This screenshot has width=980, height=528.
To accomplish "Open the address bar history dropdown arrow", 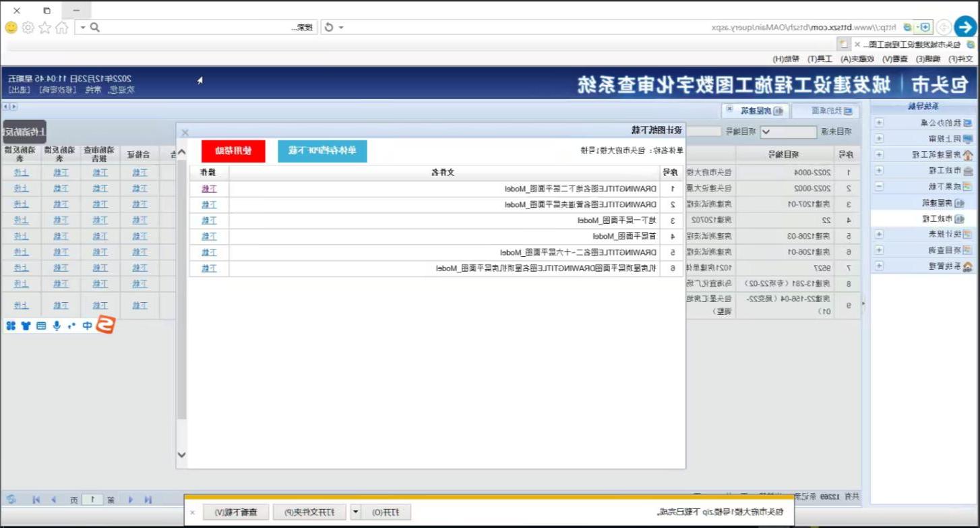I will click(341, 27).
